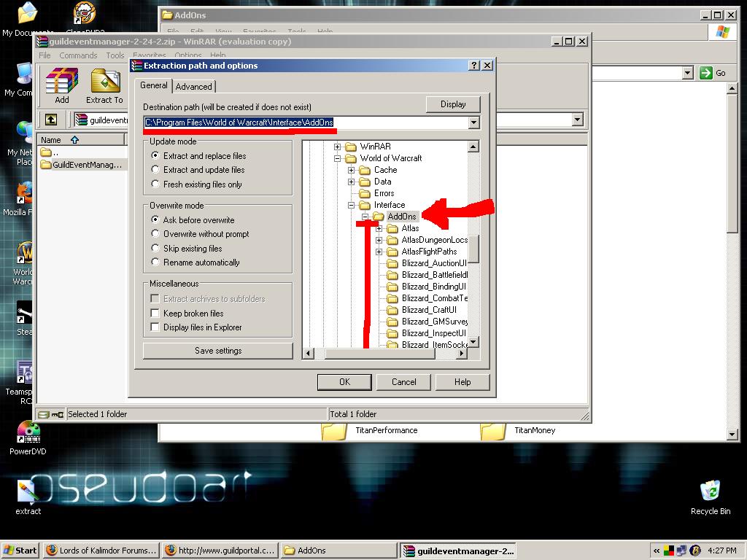The width and height of the screenshot is (747, 560).
Task: Open the Recycle Bin desktop icon
Action: [711, 497]
